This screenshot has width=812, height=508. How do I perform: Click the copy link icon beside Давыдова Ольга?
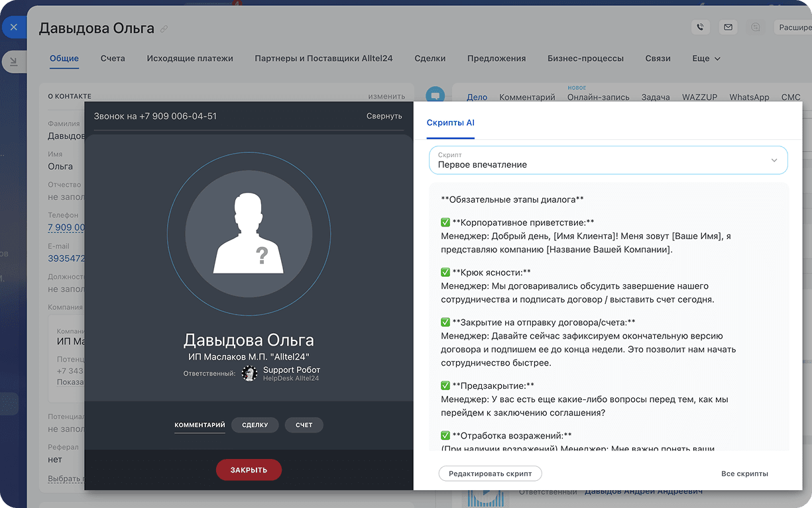pyautogui.click(x=164, y=29)
